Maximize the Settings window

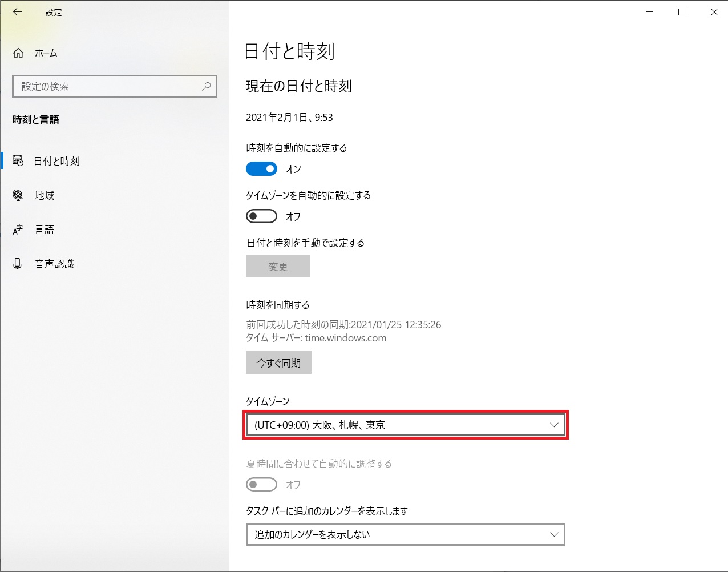click(x=681, y=12)
